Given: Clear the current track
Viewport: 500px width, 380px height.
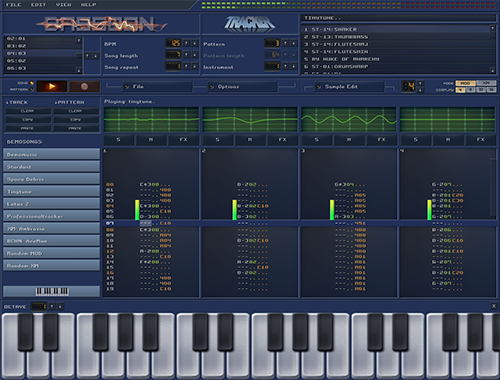Looking at the screenshot, I should click(28, 111).
